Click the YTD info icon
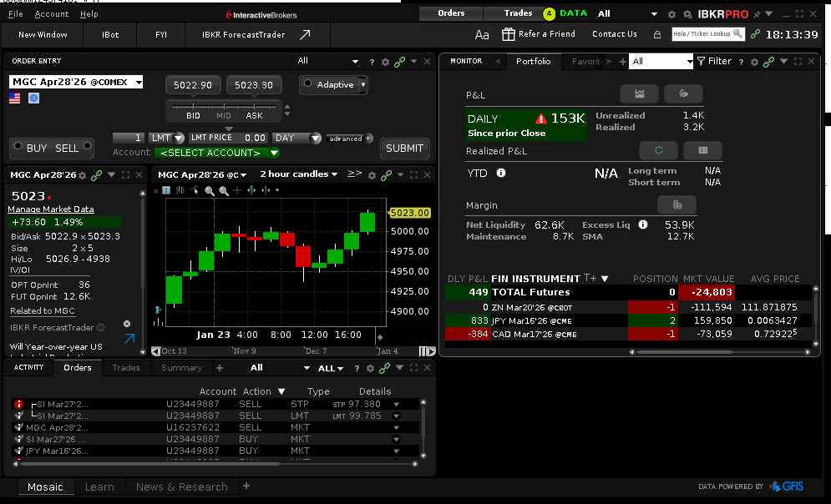This screenshot has height=504, width=831. (501, 173)
